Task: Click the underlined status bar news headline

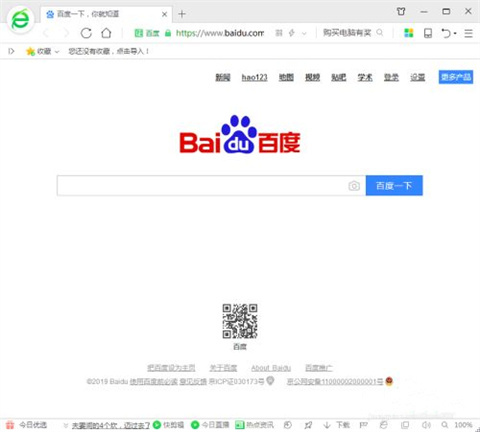Action: click(x=111, y=425)
